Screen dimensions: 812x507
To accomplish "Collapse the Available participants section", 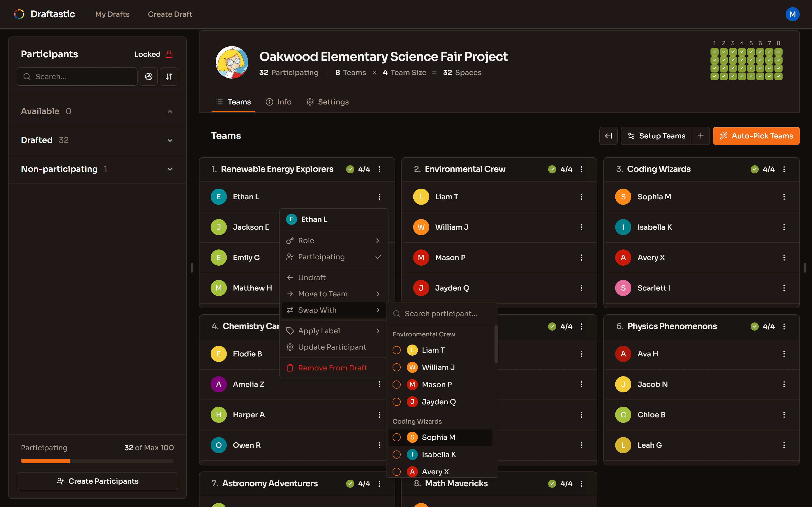I will (x=170, y=111).
